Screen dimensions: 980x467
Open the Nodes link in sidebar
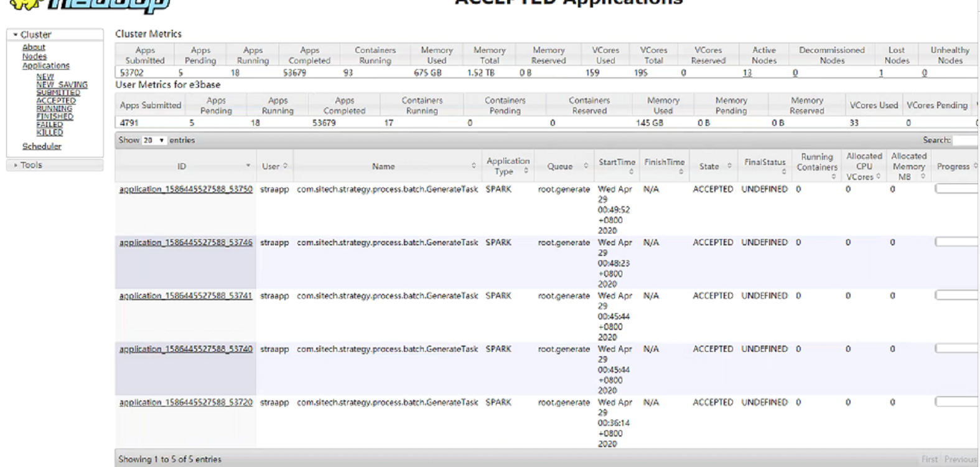tap(34, 57)
